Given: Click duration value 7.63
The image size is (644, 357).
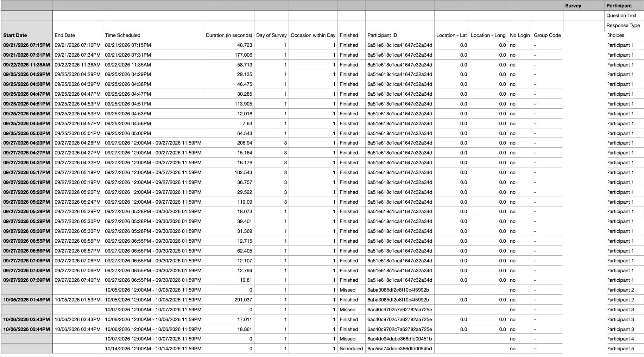Looking at the screenshot, I should click(229, 123).
